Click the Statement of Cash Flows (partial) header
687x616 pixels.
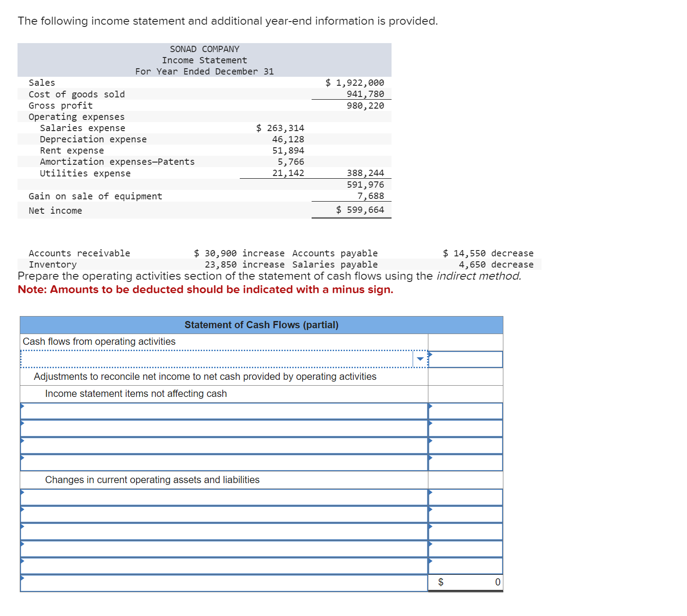(x=261, y=325)
